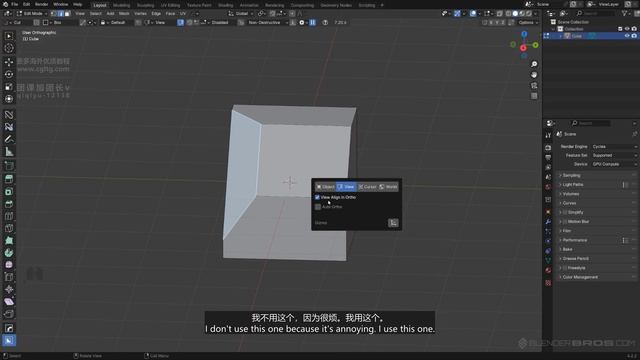
Task: Select the Inset Faces tool
Action: coord(9,191)
